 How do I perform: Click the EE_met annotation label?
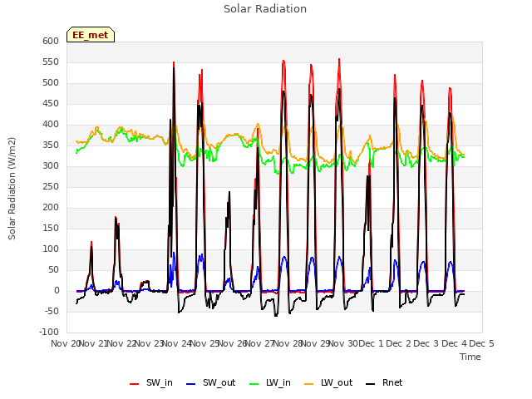91,35
